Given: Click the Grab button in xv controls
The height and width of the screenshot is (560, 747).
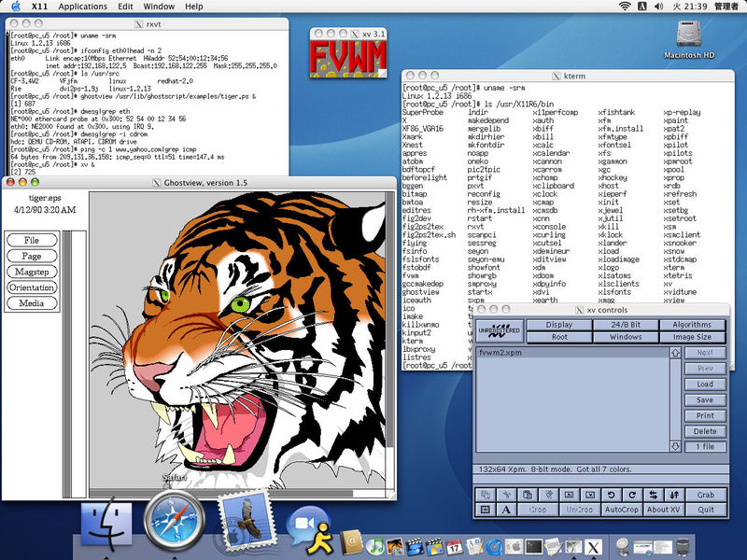Looking at the screenshot, I should click(706, 495).
